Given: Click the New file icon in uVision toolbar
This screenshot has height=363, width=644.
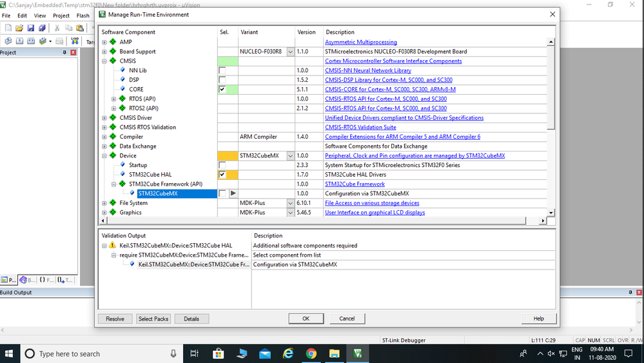Looking at the screenshot, I should click(8, 28).
